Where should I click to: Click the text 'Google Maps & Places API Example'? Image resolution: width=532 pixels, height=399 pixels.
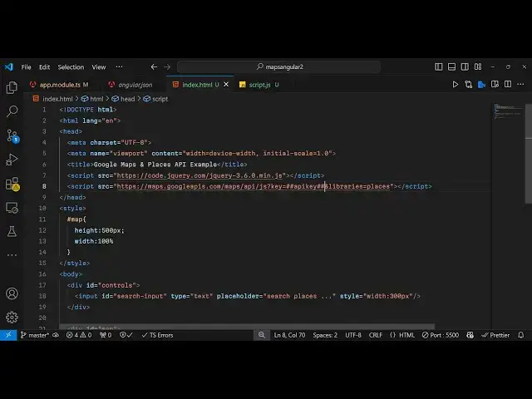[x=155, y=165]
